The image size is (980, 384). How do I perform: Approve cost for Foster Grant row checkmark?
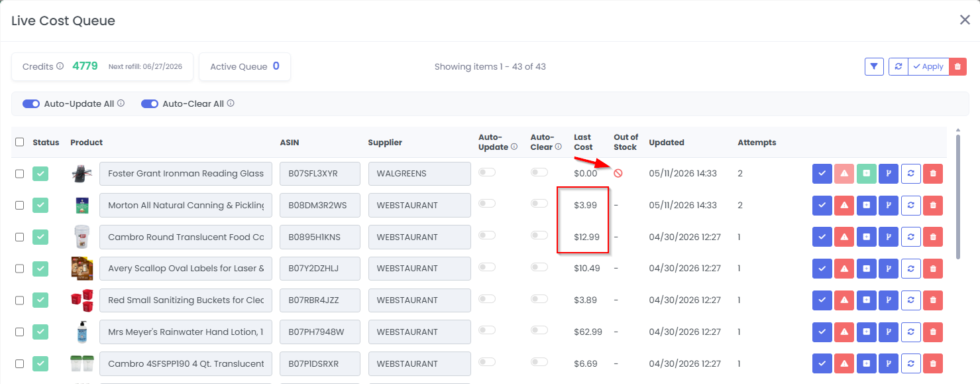822,174
